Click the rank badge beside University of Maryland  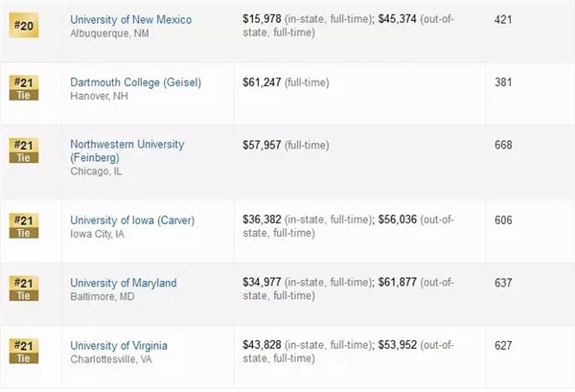(x=23, y=288)
